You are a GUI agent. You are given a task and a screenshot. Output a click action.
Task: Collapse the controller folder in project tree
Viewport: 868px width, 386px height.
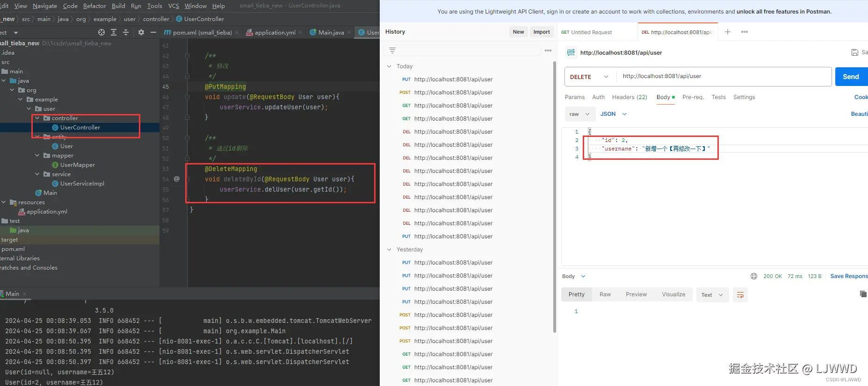tap(37, 118)
